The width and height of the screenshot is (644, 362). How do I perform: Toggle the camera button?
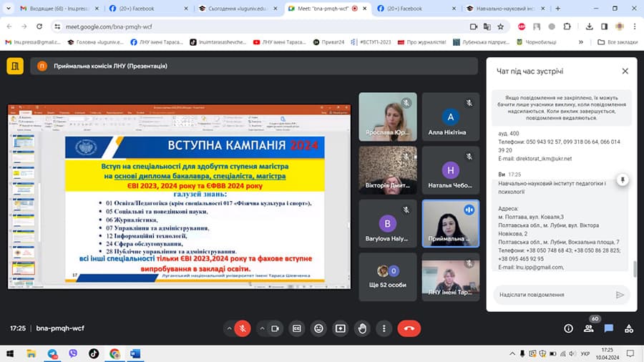coord(275,328)
